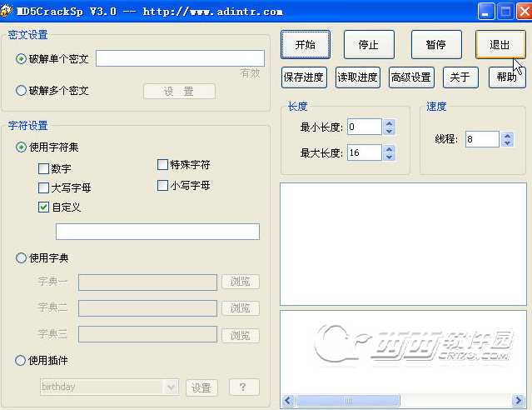Viewport: 532px width, 410px height.
Task: Focus the custom charset input field
Action: pyautogui.click(x=157, y=232)
